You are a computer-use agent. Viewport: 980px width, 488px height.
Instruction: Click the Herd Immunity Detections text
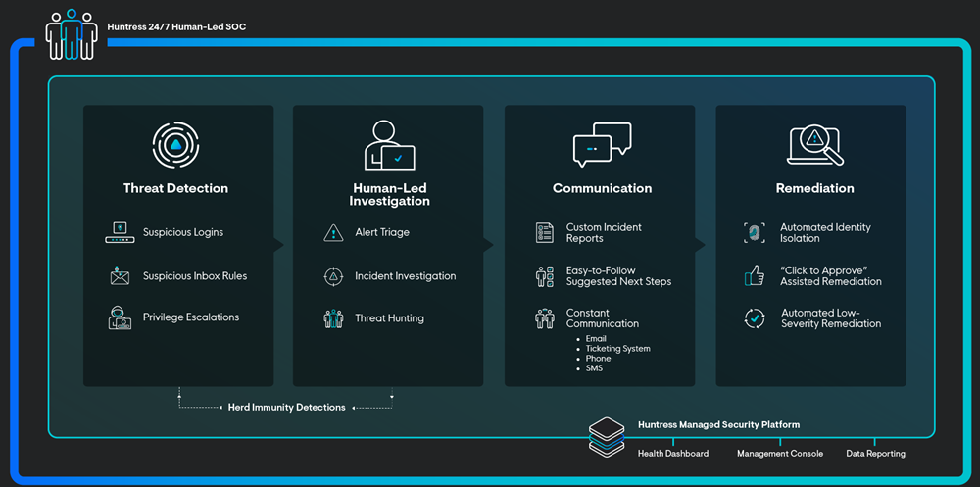click(284, 407)
